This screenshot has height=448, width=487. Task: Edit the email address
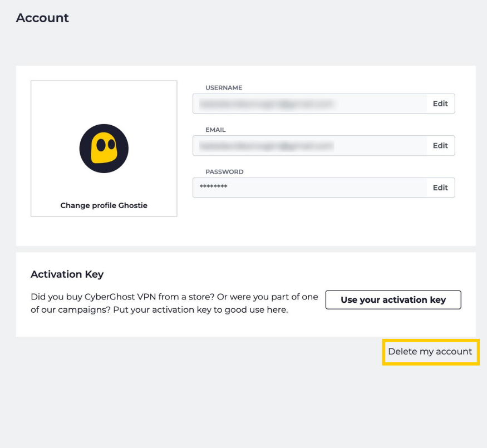coord(440,146)
